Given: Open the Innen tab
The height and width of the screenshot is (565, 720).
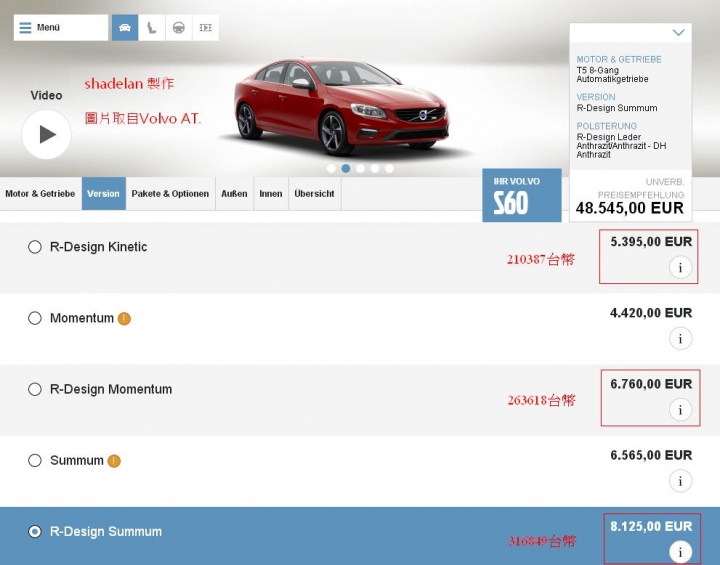Looking at the screenshot, I should [271, 193].
